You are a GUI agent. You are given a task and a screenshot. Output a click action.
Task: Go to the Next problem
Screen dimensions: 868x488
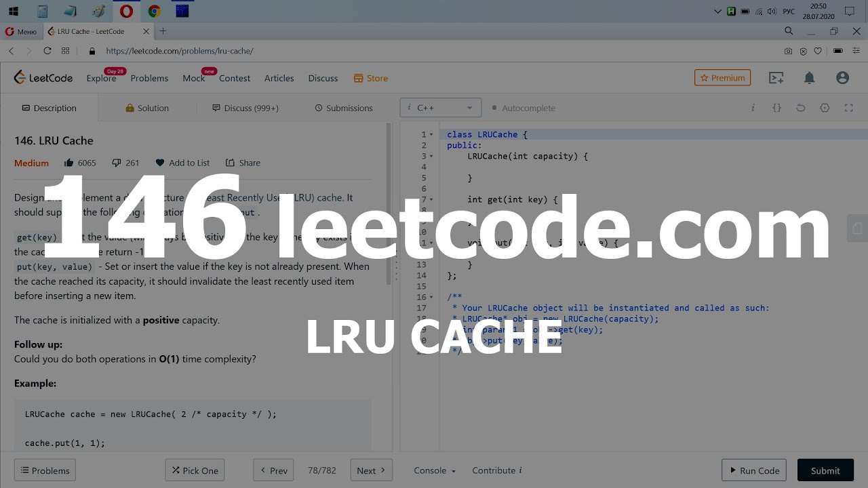[x=371, y=470]
